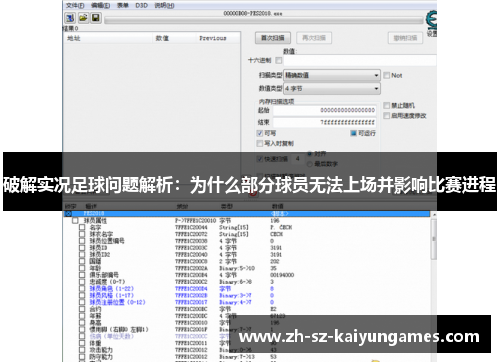Select the 球员角色 (1-22) row

(x=112, y=289)
